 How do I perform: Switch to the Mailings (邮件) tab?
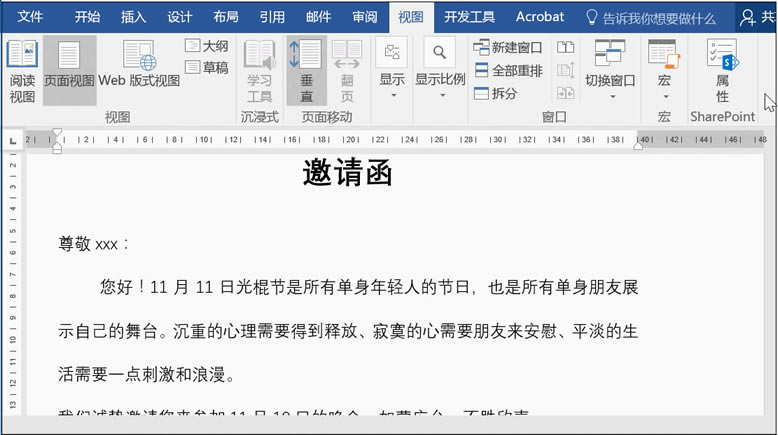(318, 17)
